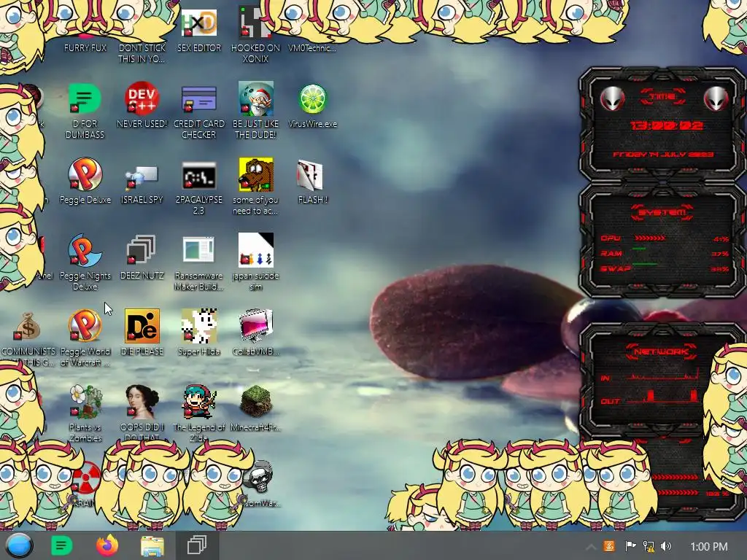Open the FLASH! desktop icon

[309, 175]
